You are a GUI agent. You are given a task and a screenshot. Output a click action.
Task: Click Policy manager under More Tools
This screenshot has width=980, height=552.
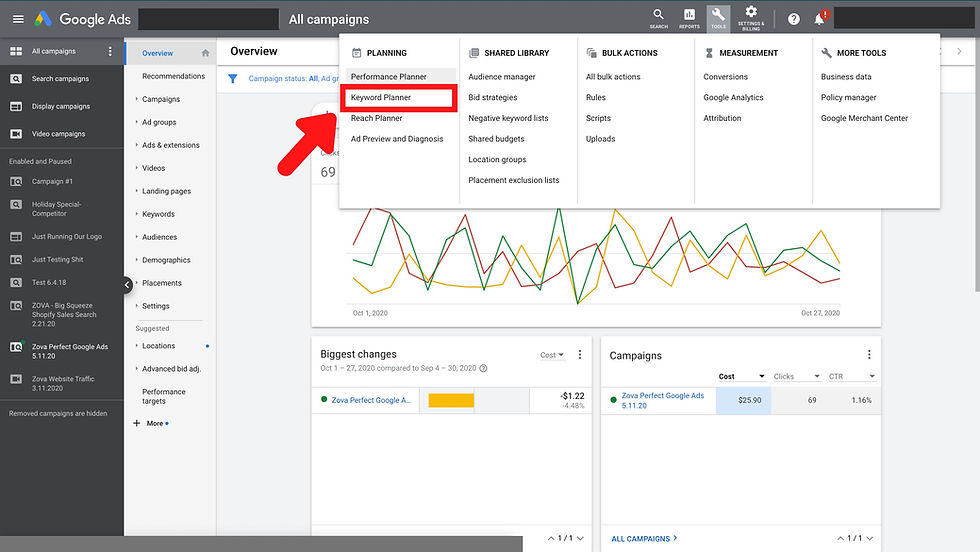coord(848,98)
